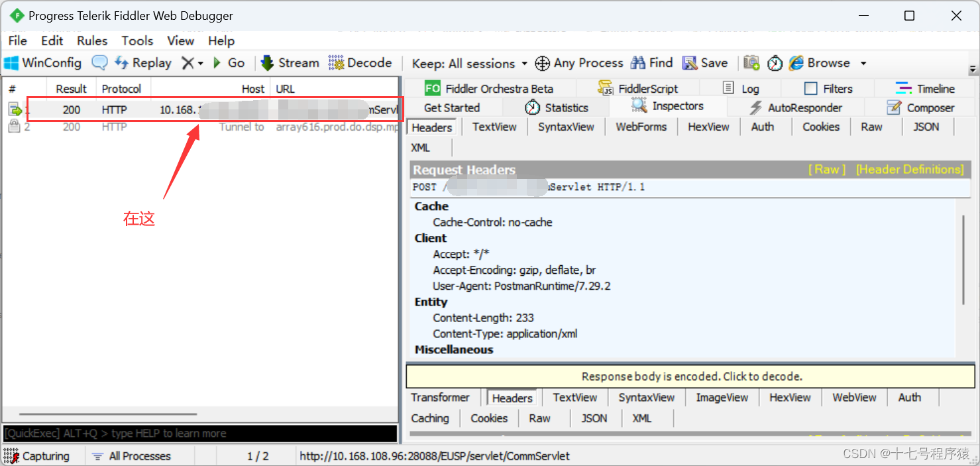Open response WebView tab
Image resolution: width=980 pixels, height=466 pixels.
pyautogui.click(x=854, y=397)
